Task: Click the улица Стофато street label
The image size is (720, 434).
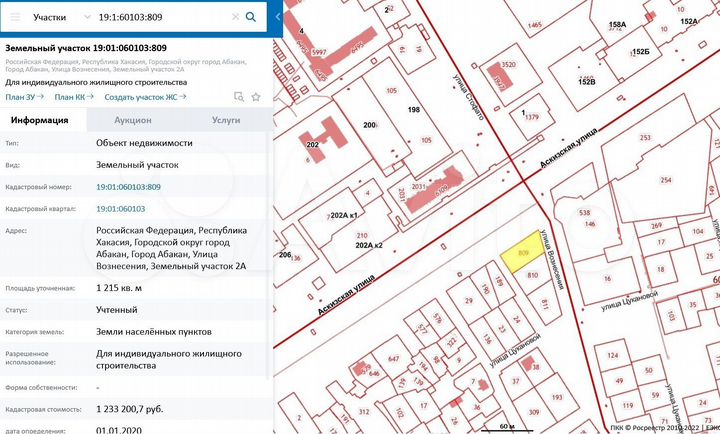Action: click(x=468, y=97)
